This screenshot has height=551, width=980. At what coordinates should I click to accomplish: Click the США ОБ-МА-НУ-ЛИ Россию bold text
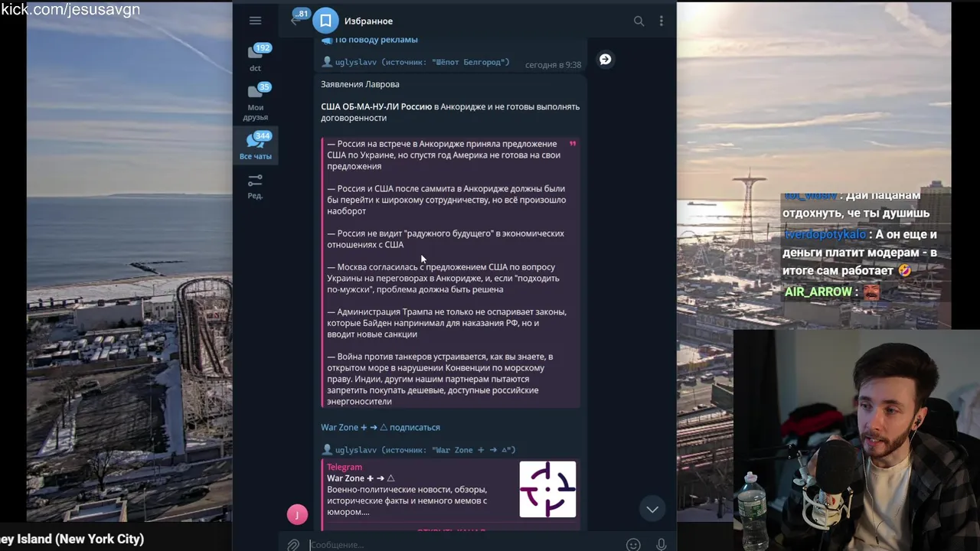[x=376, y=106]
